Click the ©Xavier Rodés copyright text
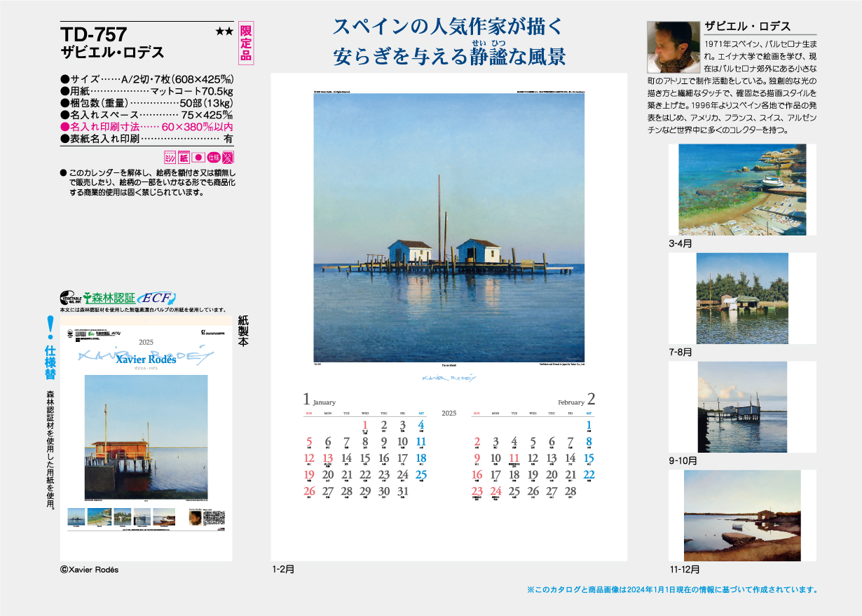 pyautogui.click(x=90, y=570)
